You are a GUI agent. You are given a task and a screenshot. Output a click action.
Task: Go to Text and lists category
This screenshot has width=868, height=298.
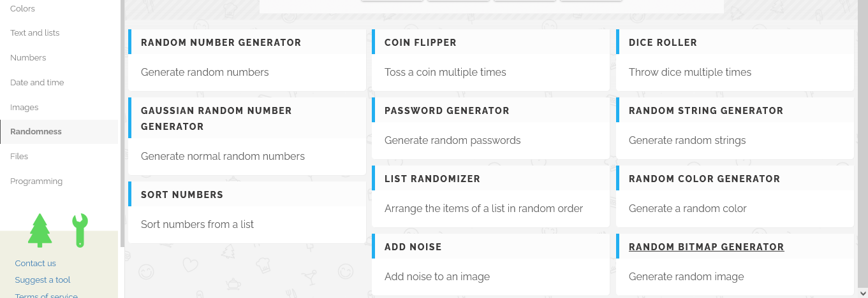point(34,33)
